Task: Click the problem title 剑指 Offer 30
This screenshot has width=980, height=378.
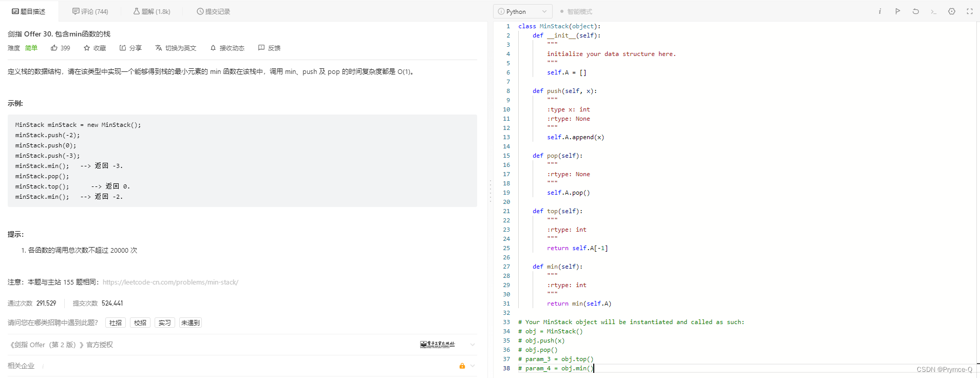Action: [59, 34]
